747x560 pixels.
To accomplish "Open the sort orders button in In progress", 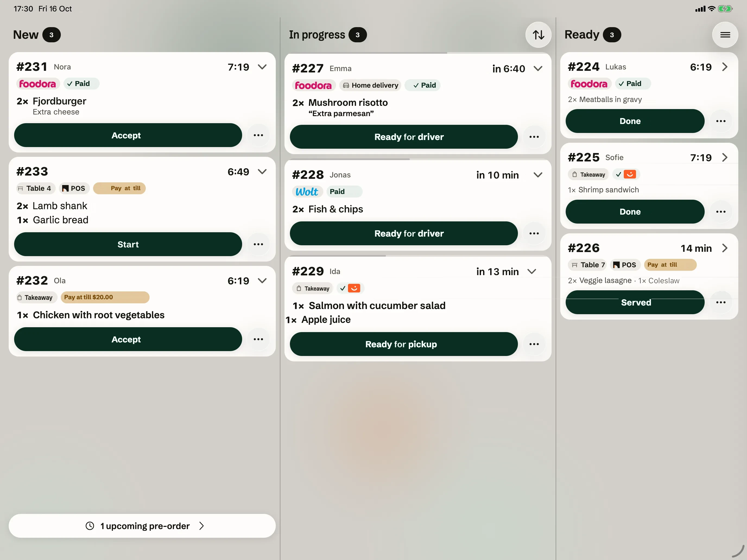I will click(x=538, y=35).
